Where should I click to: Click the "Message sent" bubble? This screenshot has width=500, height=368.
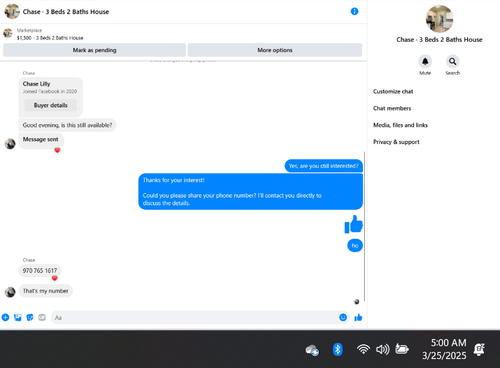tap(41, 140)
